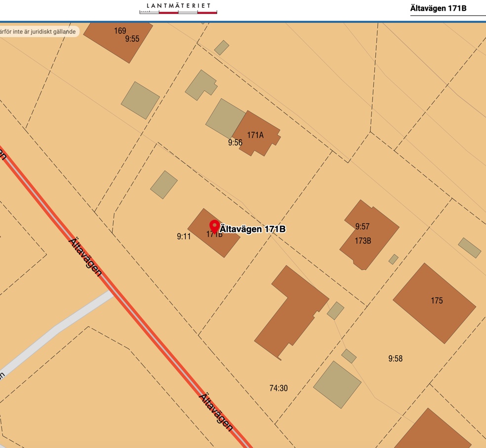The width and height of the screenshot is (486, 448).
Task: Click the Ältavägen road name nearest parcel 74:30
Action: (216, 411)
